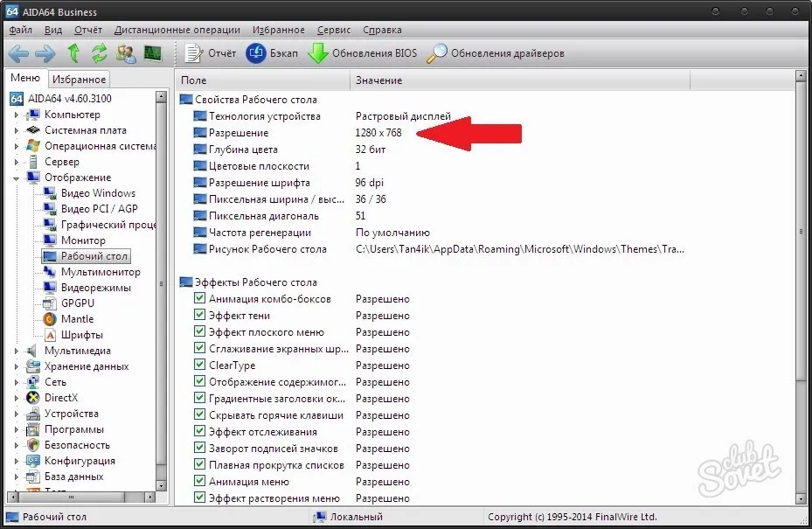Click the Бэкап toolbar button
812x529 pixels.
click(x=272, y=52)
